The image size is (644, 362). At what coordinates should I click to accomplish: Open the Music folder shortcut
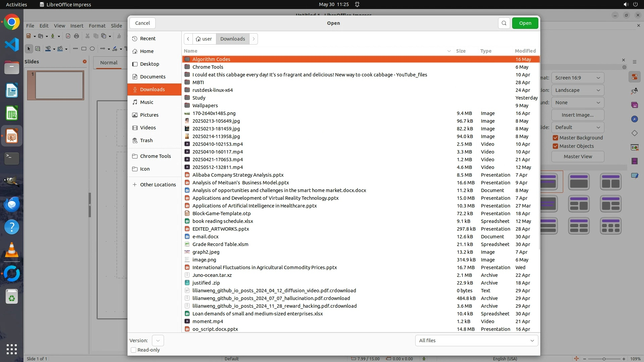tap(147, 102)
